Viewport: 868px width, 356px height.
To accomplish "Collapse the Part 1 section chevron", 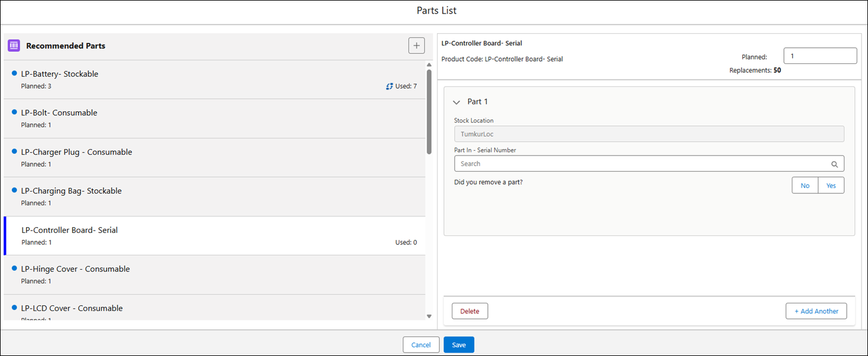I will pyautogui.click(x=456, y=102).
